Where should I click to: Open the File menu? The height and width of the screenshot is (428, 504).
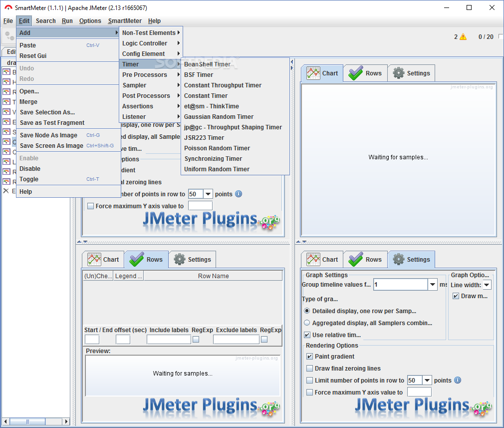click(x=8, y=21)
